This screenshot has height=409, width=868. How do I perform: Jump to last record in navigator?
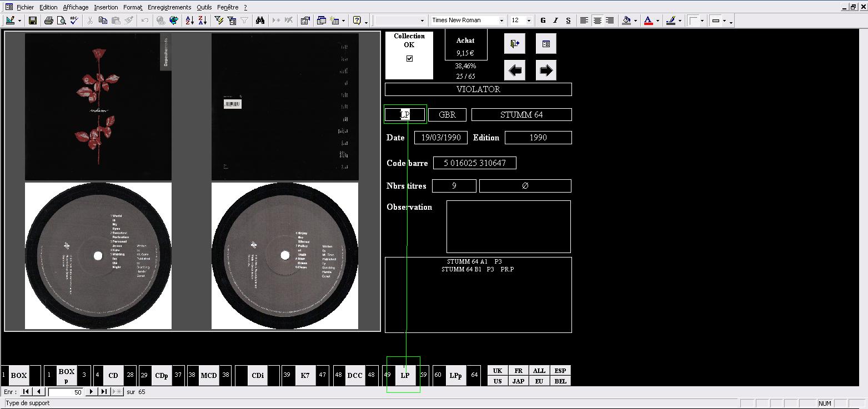click(104, 392)
